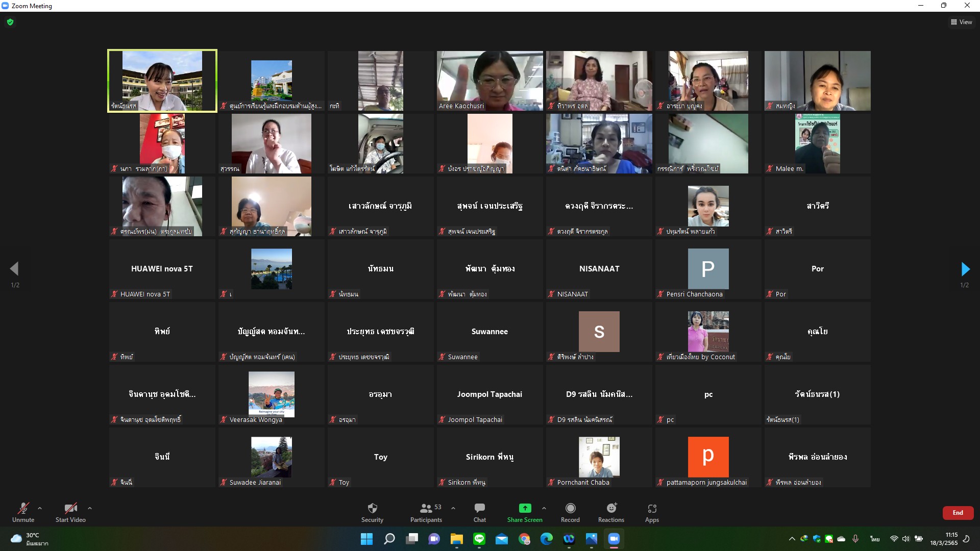This screenshot has width=980, height=551.
Task: Open LINE app from the taskbar
Action: 479,539
